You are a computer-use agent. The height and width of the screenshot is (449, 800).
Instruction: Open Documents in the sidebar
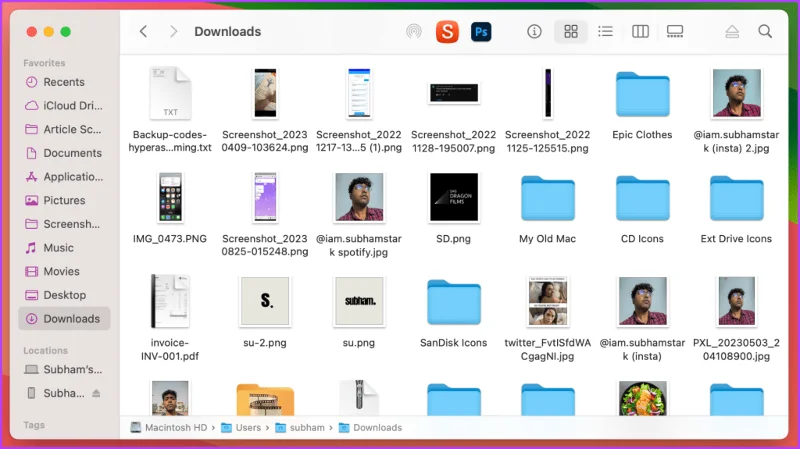point(64,153)
